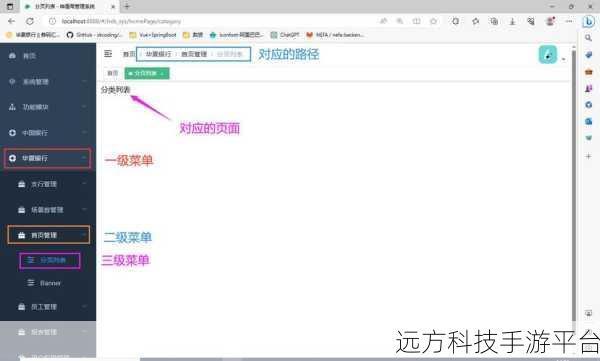Screen dimensions: 600x361
Task: Click the 功能模块 sidebar icon
Action: [x=12, y=107]
